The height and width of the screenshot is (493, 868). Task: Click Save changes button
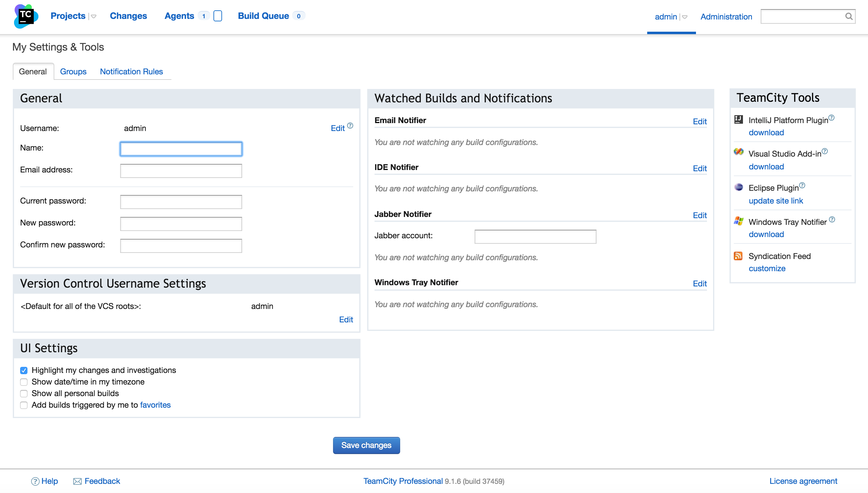coord(366,445)
